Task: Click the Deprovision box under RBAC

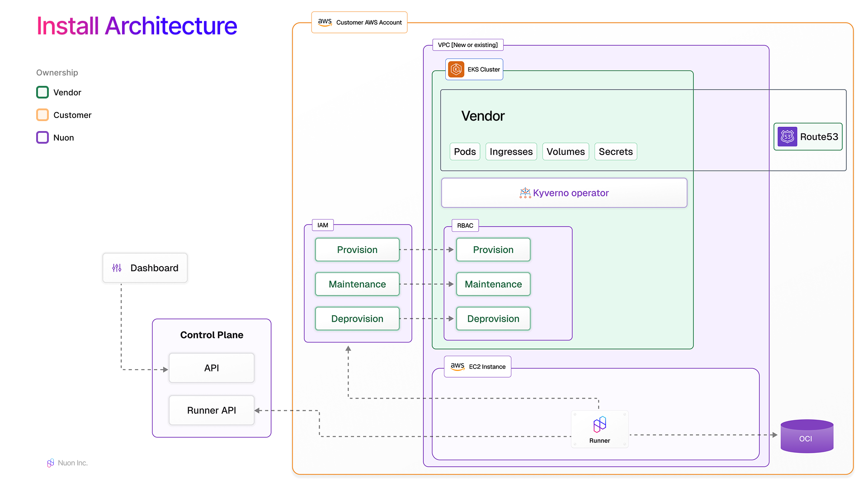Action: pyautogui.click(x=493, y=319)
